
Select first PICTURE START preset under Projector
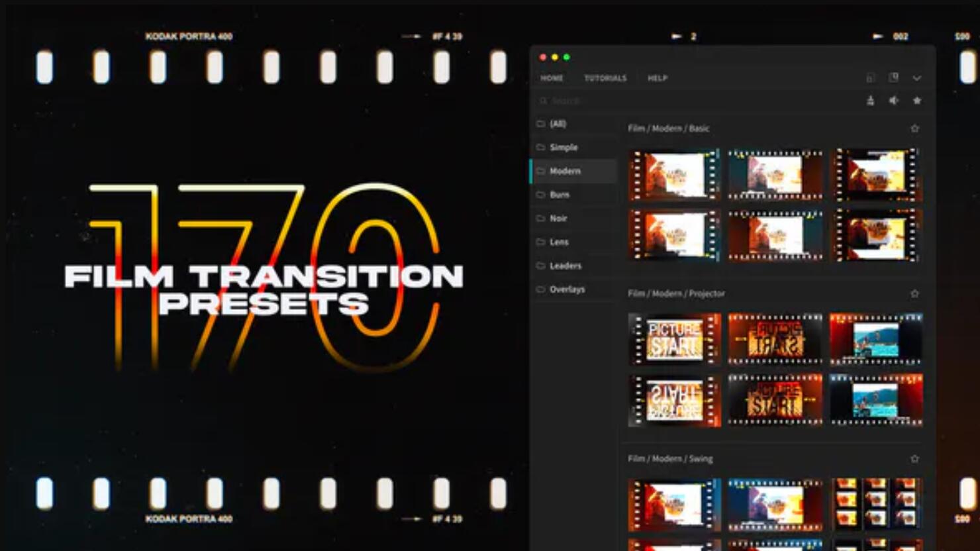pyautogui.click(x=674, y=339)
